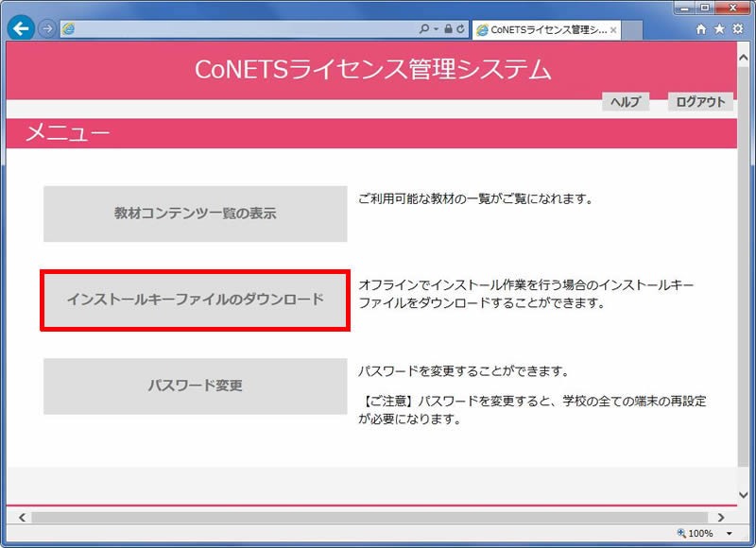Close the browser window
Screen dimensions: 756x548
point(733,8)
